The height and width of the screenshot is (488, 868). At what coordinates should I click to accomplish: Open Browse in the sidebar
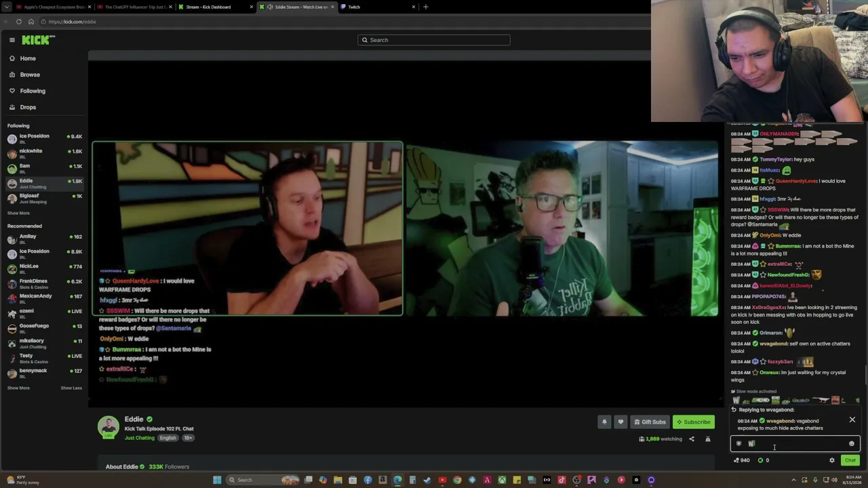click(30, 75)
